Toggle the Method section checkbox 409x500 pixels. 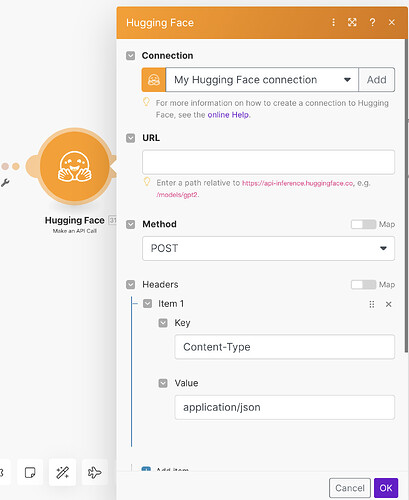pyautogui.click(x=131, y=224)
